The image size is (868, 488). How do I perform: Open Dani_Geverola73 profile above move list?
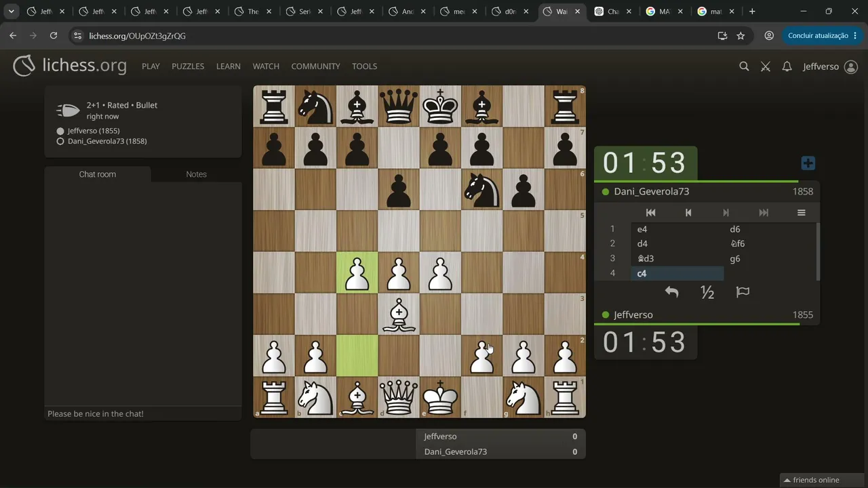coord(651,192)
